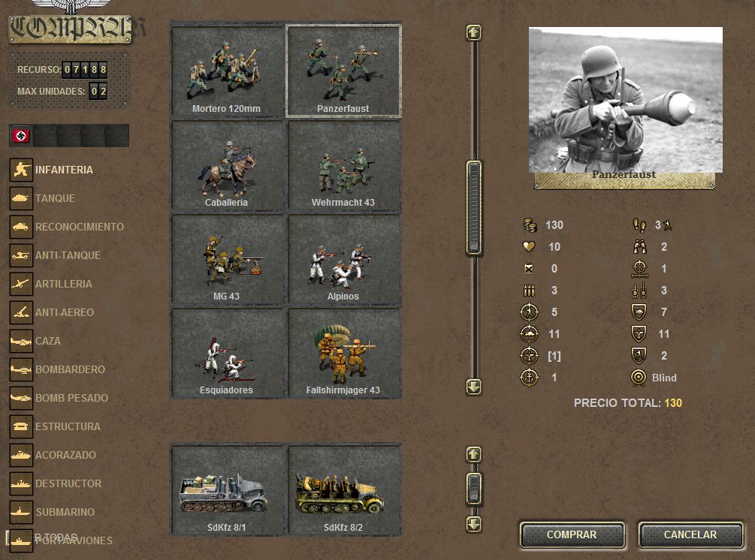Click the close defense shield soldier icon
The image size is (755, 560).
[639, 356]
